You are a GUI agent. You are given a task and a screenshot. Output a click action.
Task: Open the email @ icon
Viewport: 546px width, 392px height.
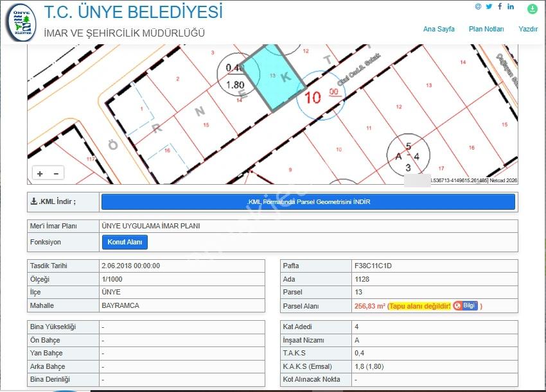pyautogui.click(x=478, y=6)
